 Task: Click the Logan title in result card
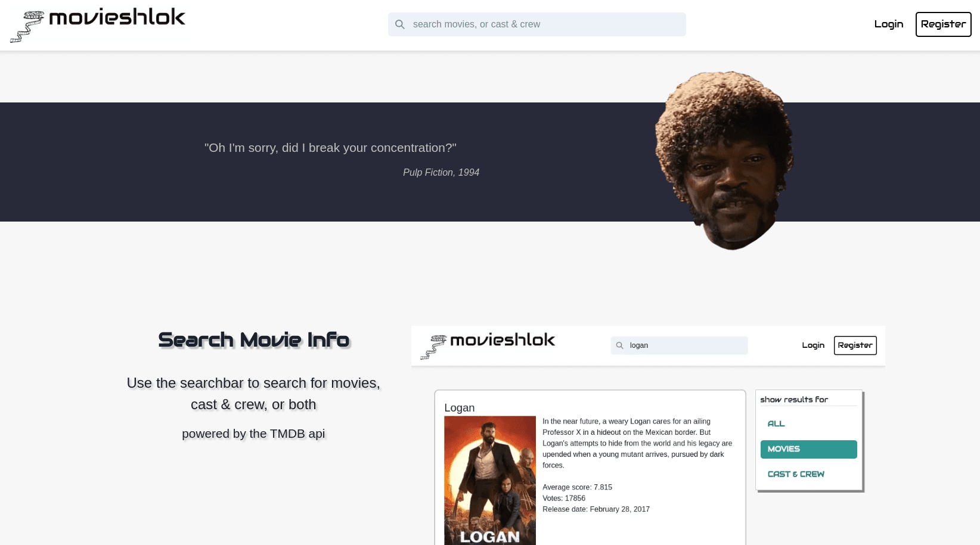point(460,408)
